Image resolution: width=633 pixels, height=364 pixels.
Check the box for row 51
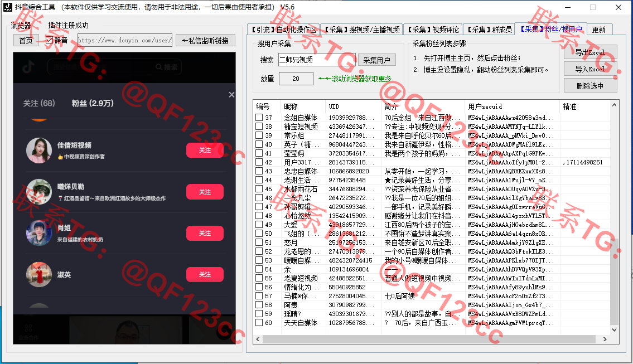(259, 242)
